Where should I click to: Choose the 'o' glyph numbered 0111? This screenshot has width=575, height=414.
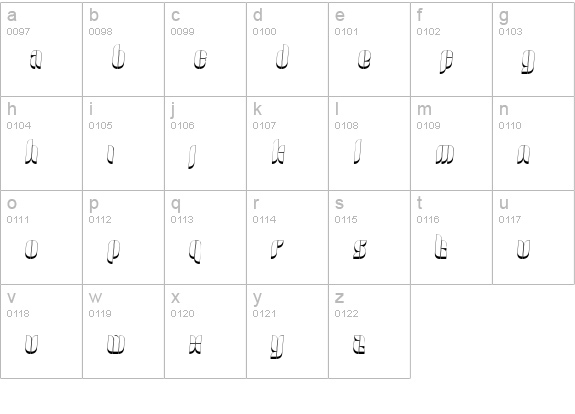(32, 249)
